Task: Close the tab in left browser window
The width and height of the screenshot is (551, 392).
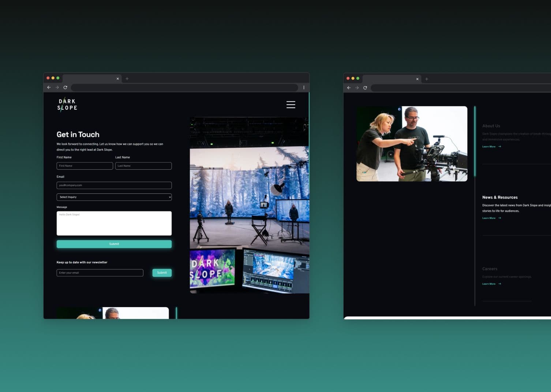Action: (x=118, y=79)
